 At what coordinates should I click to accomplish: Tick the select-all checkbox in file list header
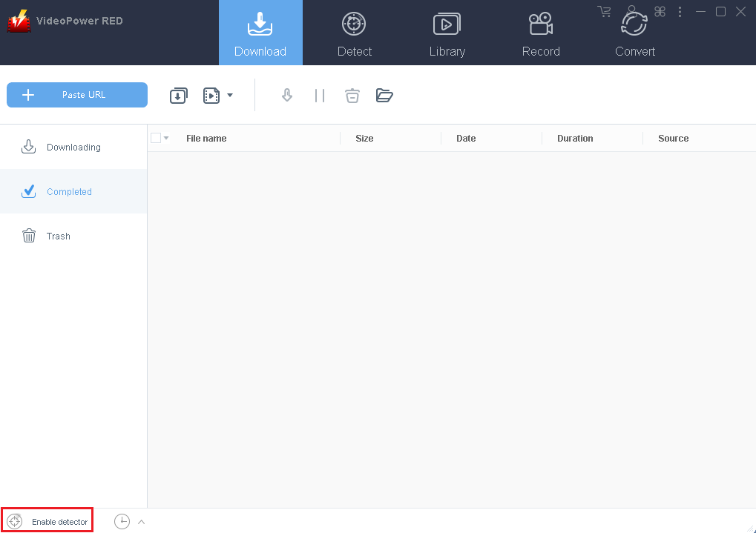pos(156,138)
